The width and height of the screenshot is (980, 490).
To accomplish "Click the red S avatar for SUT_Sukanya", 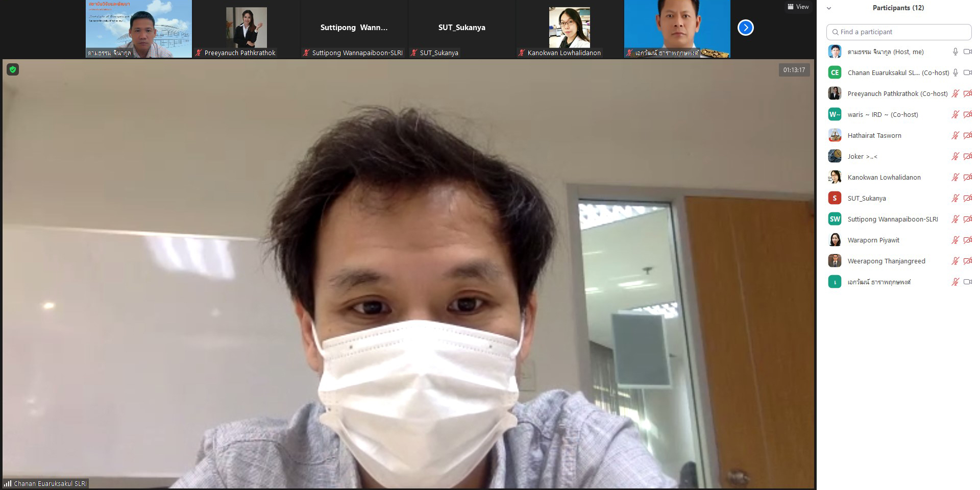I will (x=835, y=198).
